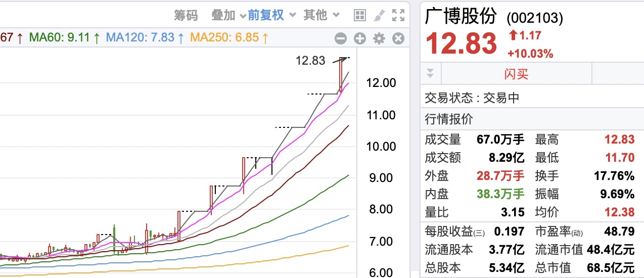Expand the 其他 dropdown menu
Screen dimensions: 644x278
(x=321, y=15)
